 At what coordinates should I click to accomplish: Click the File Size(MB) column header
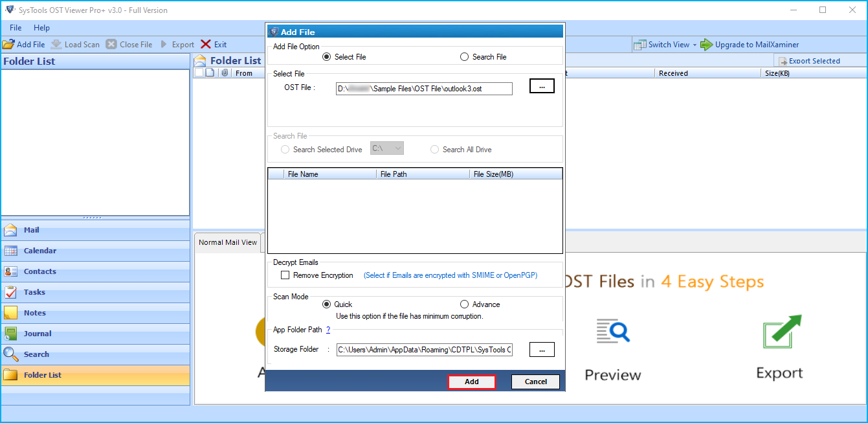point(516,174)
